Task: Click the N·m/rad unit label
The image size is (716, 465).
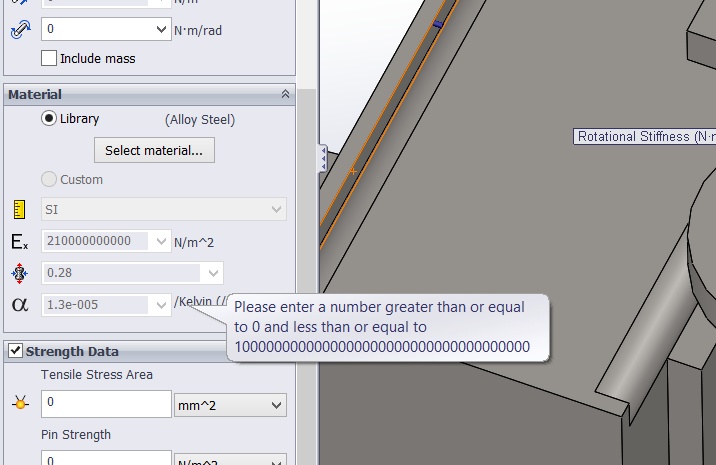Action: 198,31
